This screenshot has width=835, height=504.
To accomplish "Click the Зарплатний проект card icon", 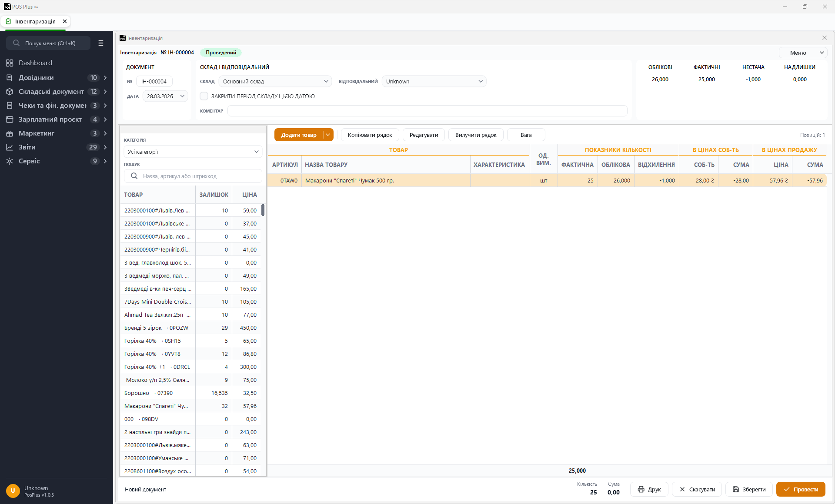I will click(x=10, y=119).
